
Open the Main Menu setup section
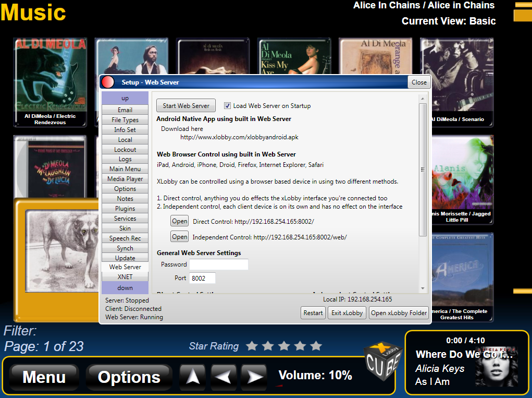point(125,169)
